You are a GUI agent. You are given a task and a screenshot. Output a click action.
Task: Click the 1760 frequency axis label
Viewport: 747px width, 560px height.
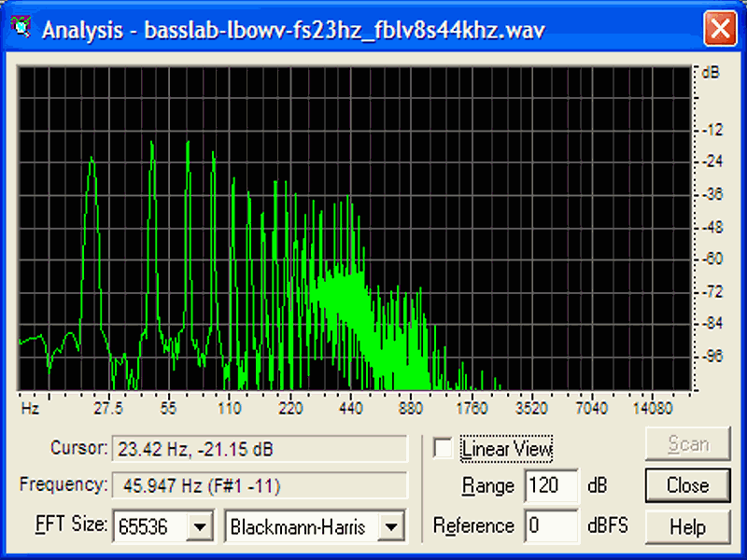coord(472,408)
